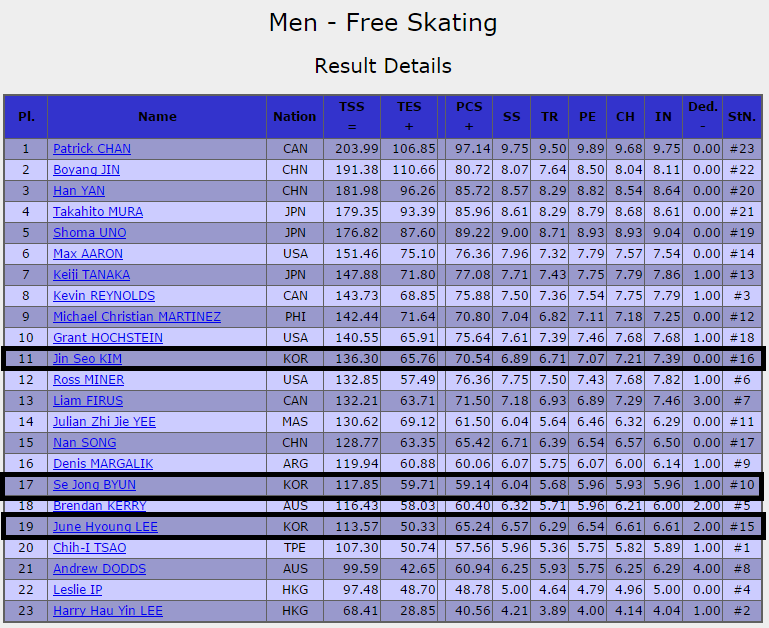Viewport: 769px width, 628px height.
Task: Open the Max AARON link
Action: [x=88, y=254]
